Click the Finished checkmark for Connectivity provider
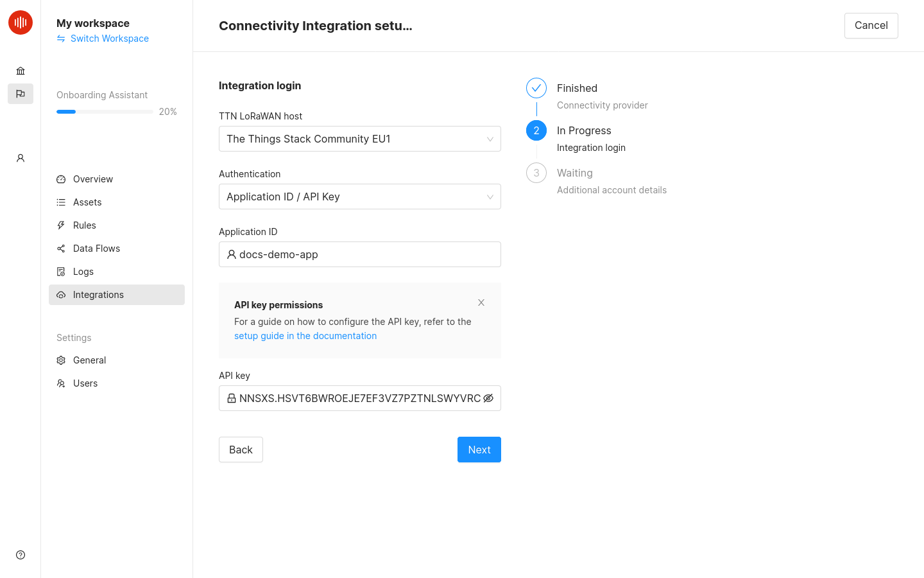 click(536, 88)
